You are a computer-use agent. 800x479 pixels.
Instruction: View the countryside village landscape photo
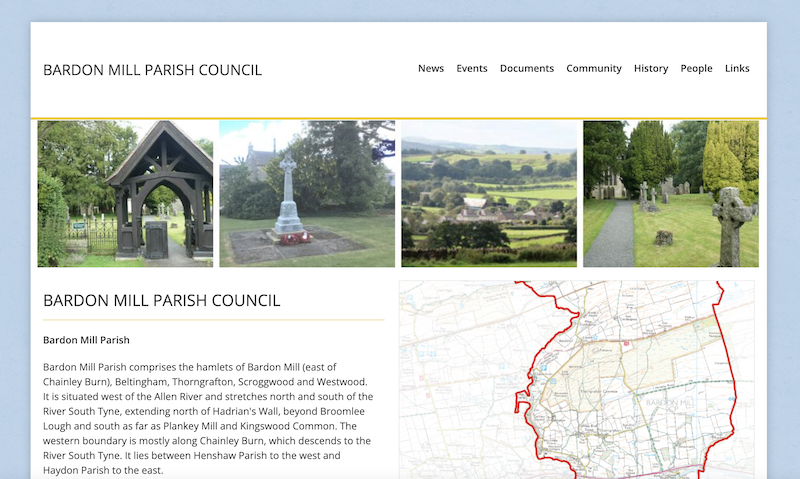click(x=489, y=194)
